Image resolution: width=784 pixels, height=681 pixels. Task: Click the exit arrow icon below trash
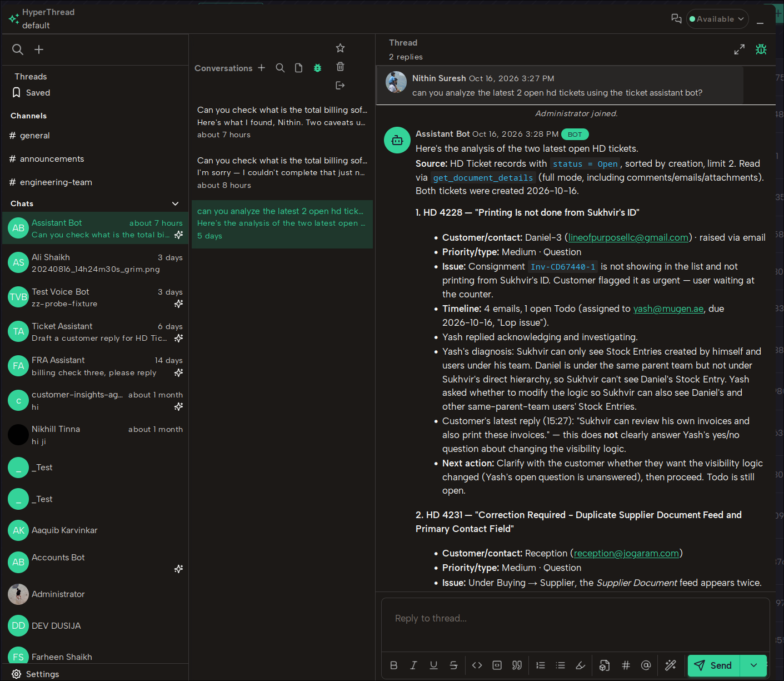point(341,85)
